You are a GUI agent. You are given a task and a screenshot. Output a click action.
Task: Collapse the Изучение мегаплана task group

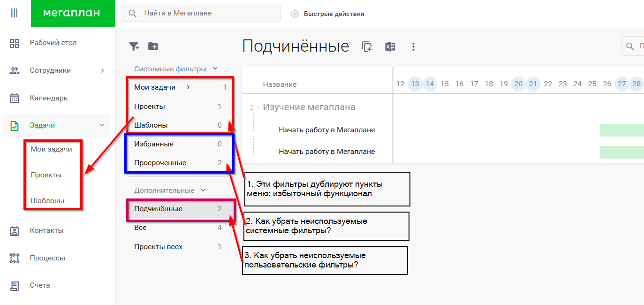257,107
